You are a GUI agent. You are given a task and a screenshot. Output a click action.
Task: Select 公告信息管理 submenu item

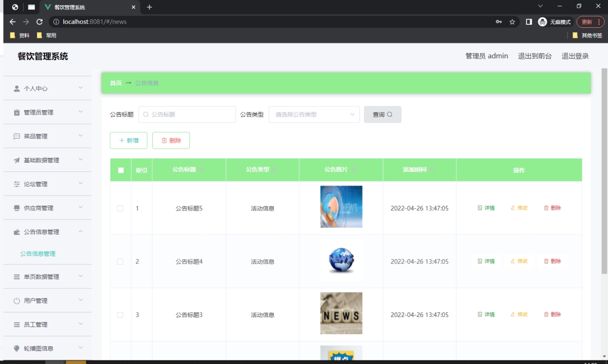38,254
